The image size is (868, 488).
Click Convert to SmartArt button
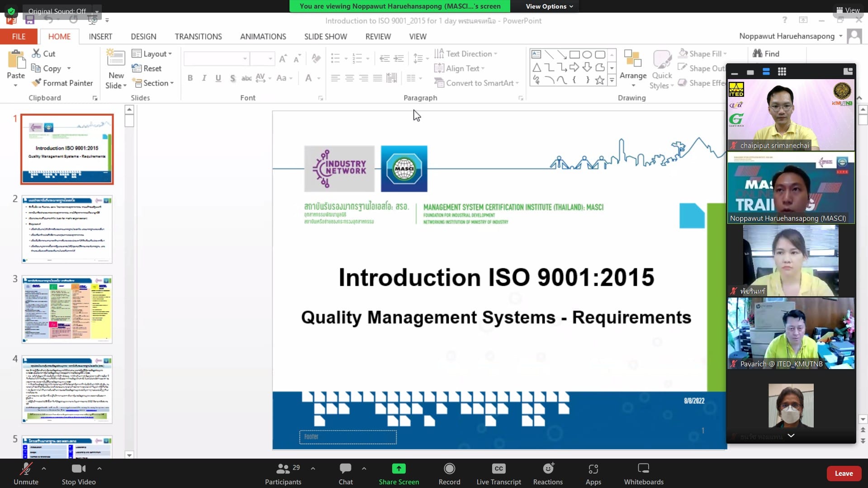(476, 83)
